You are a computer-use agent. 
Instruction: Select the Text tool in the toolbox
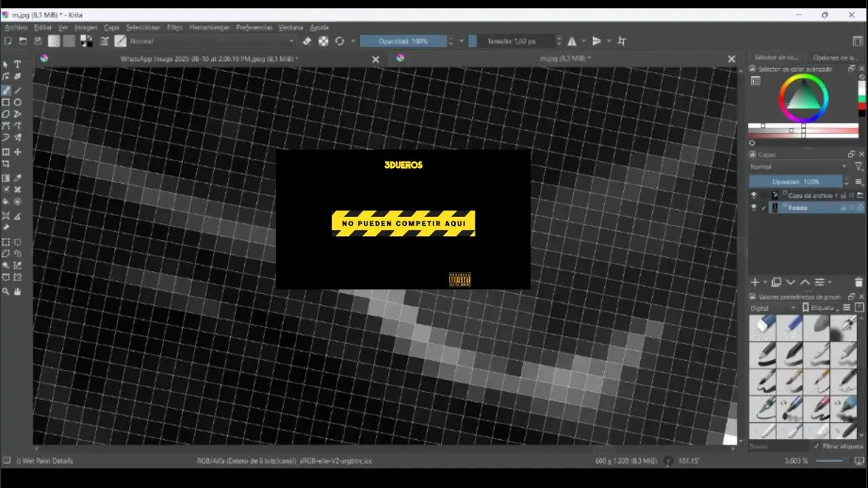pos(18,64)
